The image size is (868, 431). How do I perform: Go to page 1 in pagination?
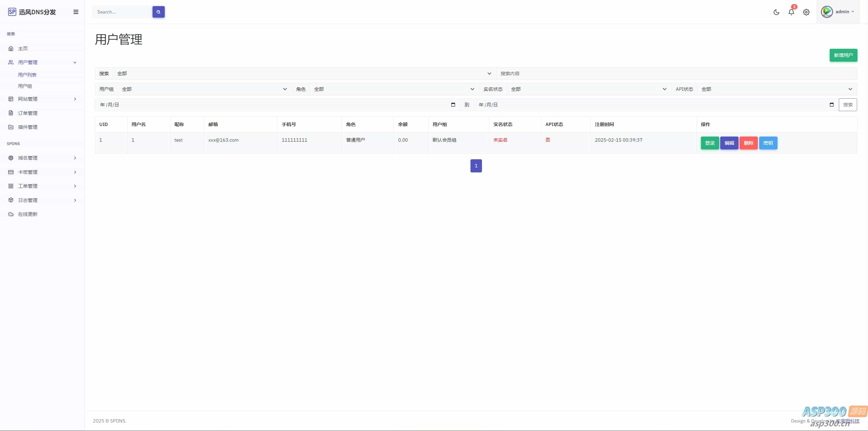[476, 166]
